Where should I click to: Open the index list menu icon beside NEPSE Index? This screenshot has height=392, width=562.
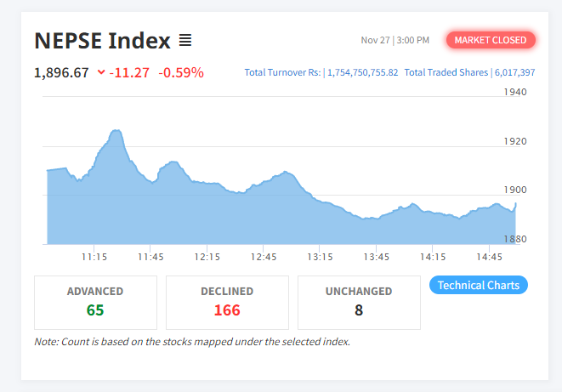[185, 40]
